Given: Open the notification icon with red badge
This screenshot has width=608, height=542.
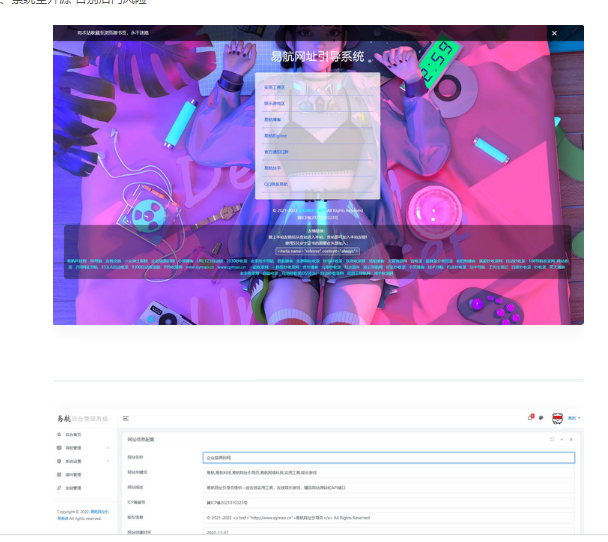Looking at the screenshot, I should click(x=531, y=417).
